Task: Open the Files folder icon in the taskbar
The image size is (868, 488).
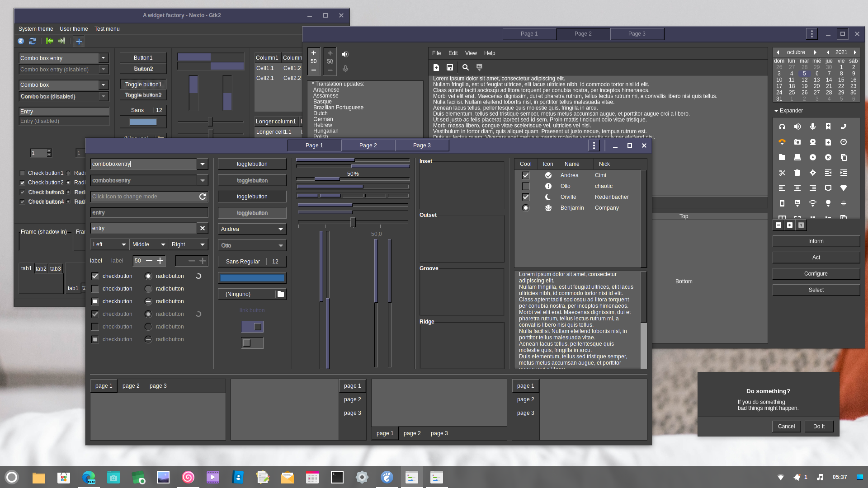Action: click(39, 477)
